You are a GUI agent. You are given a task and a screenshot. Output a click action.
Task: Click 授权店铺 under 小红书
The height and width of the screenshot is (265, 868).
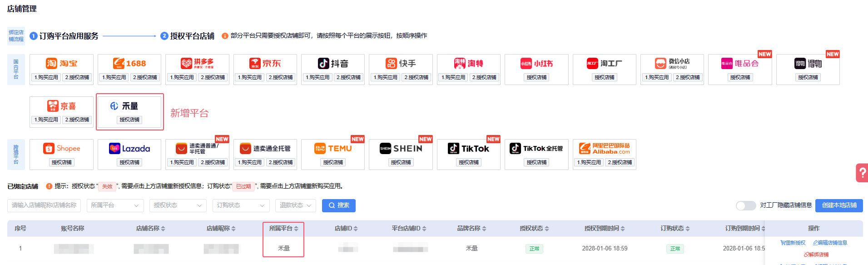click(536, 77)
